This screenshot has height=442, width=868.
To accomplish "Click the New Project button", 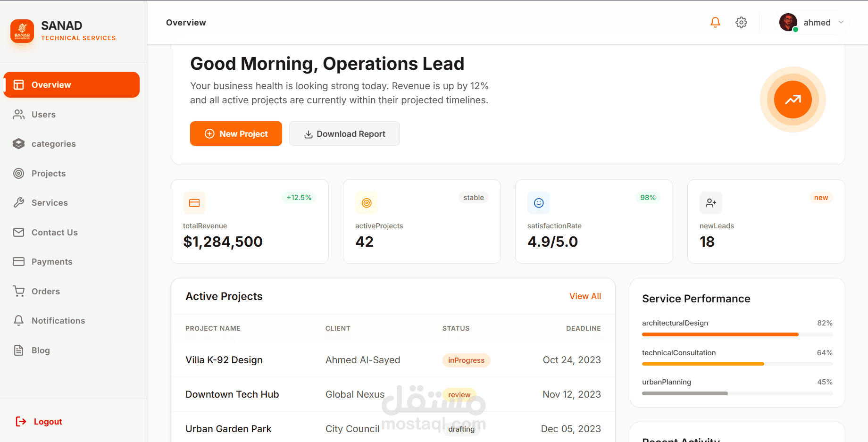I will [236, 133].
